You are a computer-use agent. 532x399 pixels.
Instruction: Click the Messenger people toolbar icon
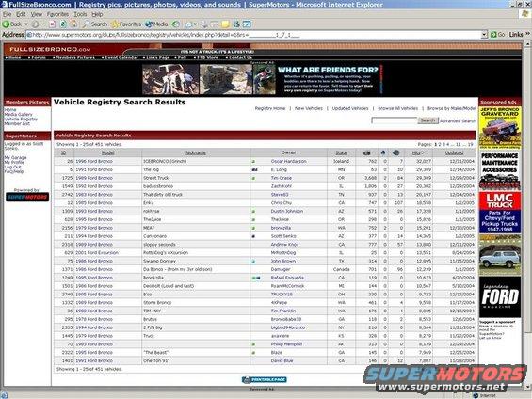coord(236,24)
